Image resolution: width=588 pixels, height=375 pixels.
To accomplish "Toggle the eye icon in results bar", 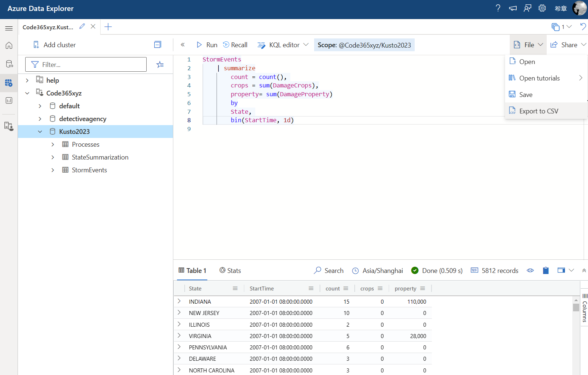I will tap(530, 271).
